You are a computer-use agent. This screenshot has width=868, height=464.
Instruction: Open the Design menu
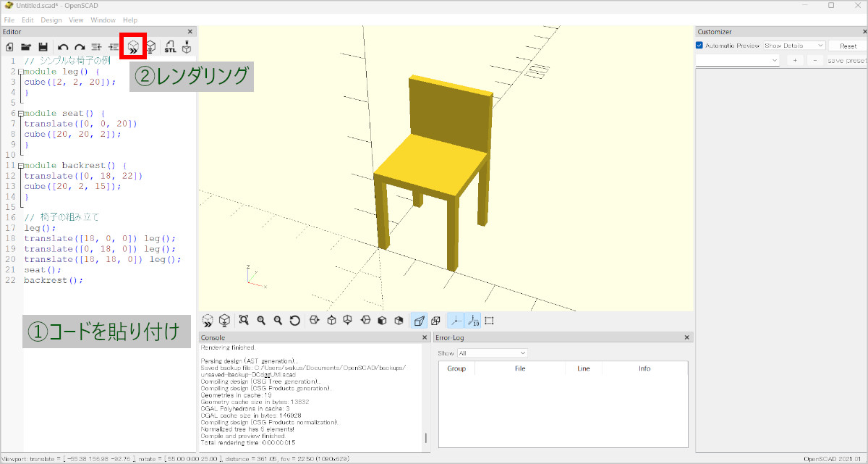point(51,20)
